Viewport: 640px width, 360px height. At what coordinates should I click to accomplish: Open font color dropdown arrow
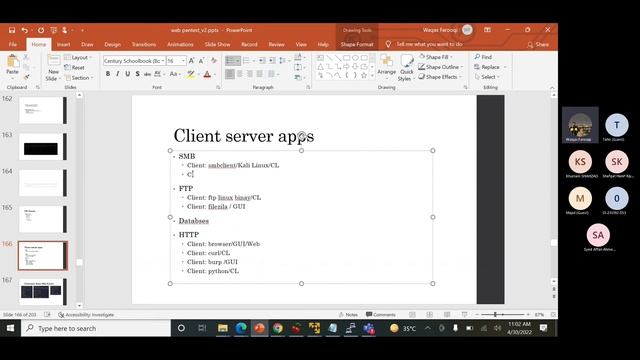click(x=215, y=74)
